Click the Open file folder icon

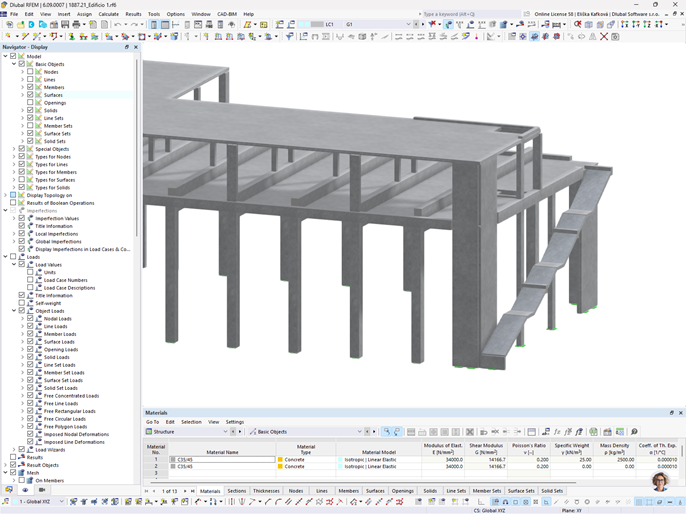(18, 24)
